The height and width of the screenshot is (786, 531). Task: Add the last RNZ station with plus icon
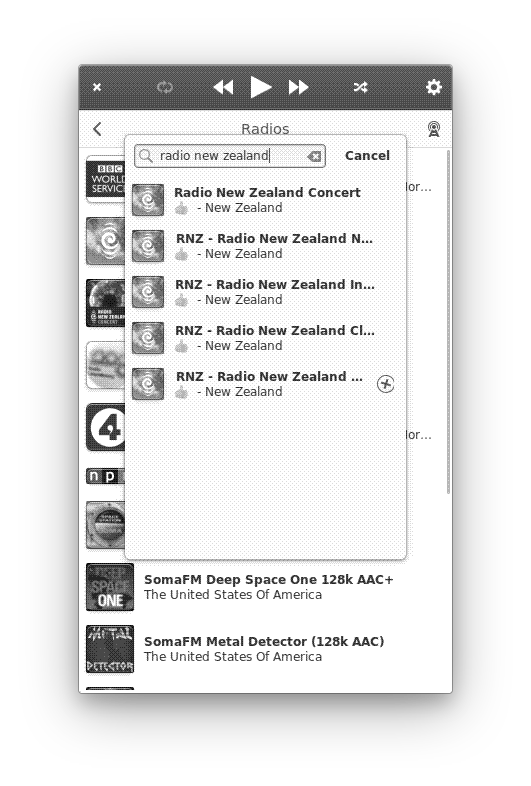386,384
